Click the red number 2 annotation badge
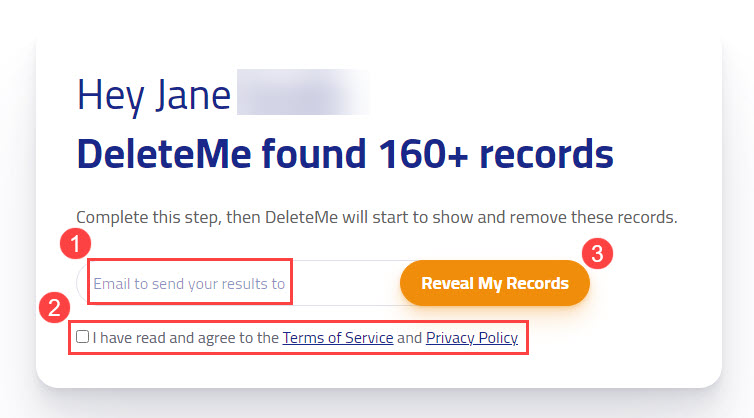Screen dimensions: 754x418 pyautogui.click(x=54, y=307)
